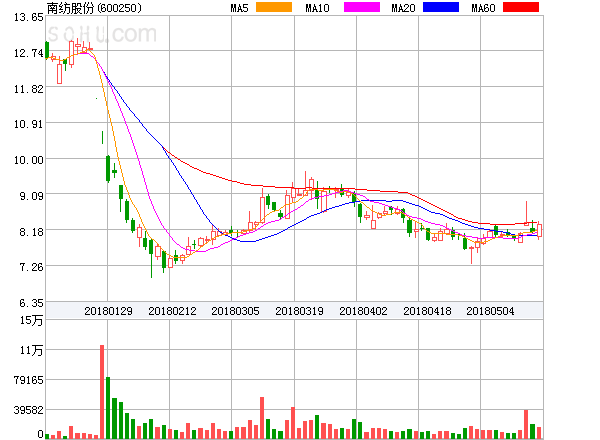Click the 20180402 date label

point(363,311)
